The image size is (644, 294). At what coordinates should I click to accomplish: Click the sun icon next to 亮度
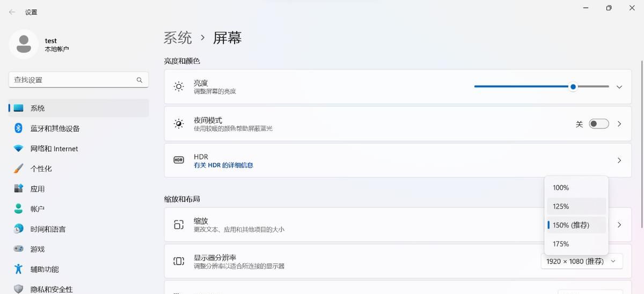[x=179, y=86]
